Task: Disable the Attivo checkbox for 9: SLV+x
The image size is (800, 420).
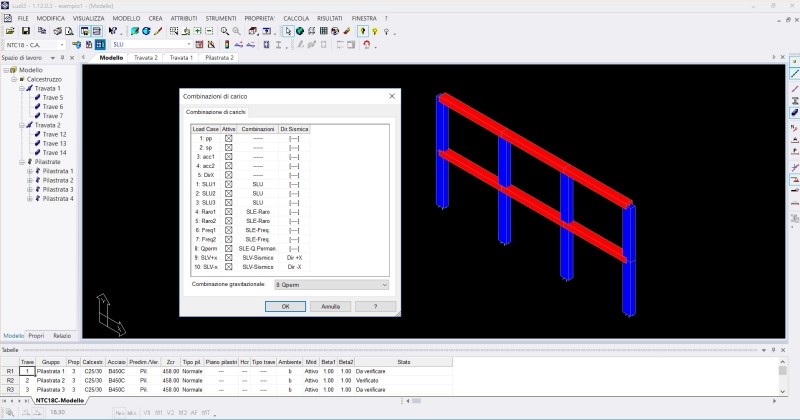Action: tap(228, 257)
